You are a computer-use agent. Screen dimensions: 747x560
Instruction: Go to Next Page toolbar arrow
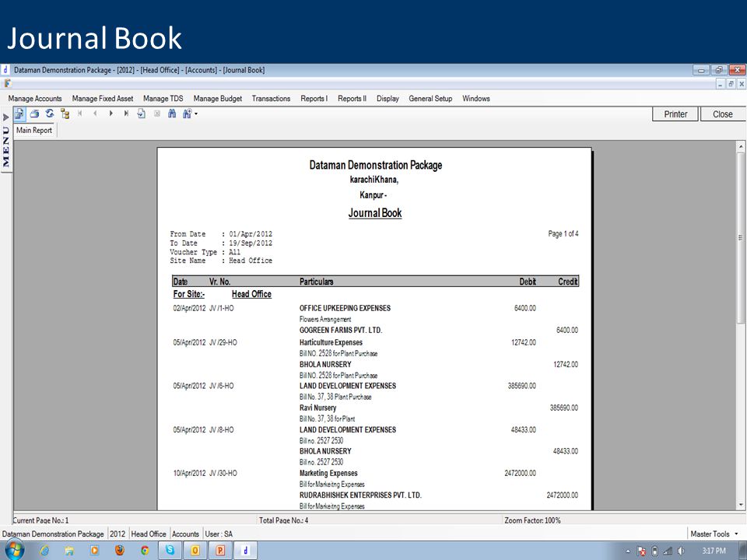click(x=111, y=114)
